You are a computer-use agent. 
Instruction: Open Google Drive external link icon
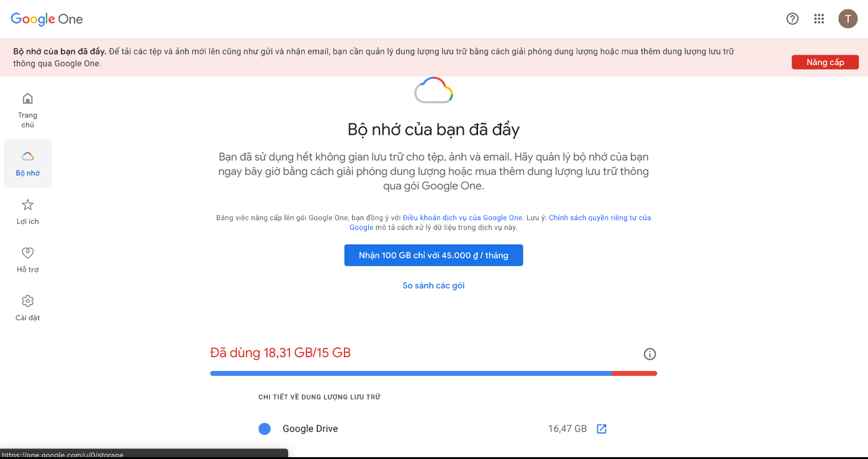point(602,429)
